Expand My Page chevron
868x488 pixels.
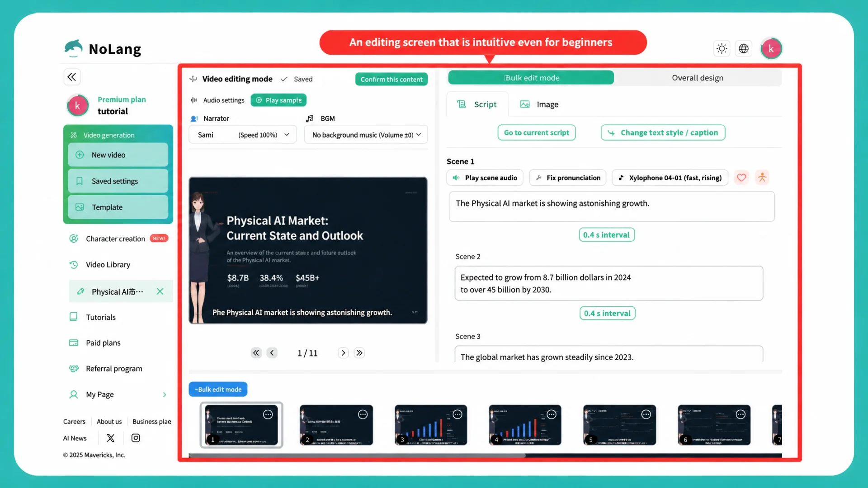pyautogui.click(x=165, y=394)
